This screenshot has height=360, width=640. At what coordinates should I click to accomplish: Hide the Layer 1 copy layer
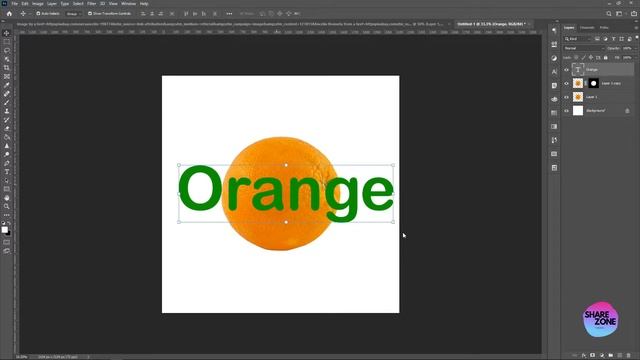tap(567, 83)
